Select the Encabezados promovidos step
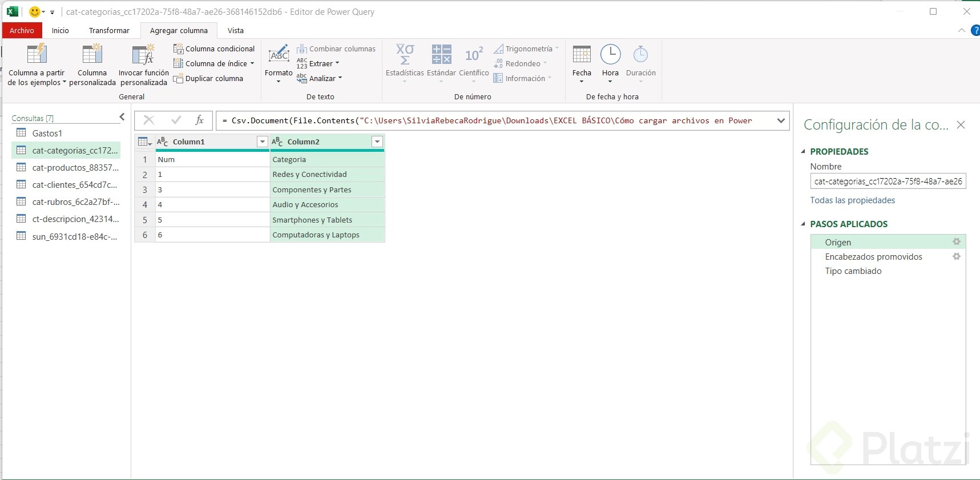 click(x=888, y=256)
